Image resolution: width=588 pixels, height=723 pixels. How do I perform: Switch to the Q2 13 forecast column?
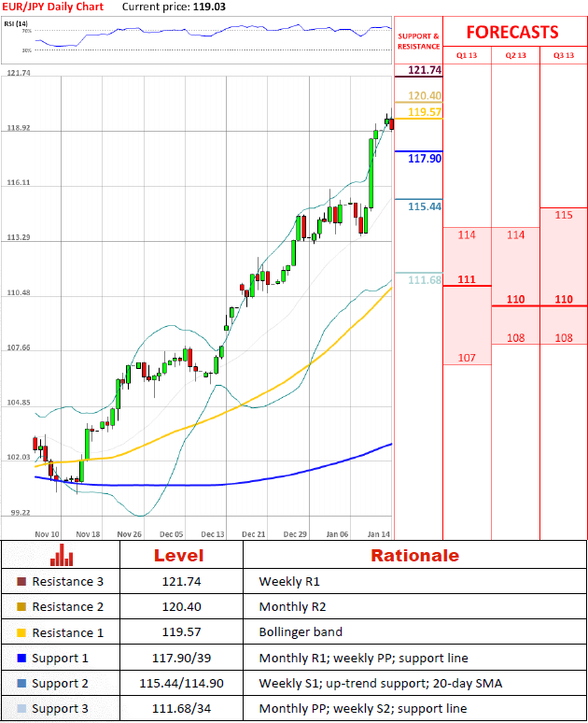click(515, 55)
